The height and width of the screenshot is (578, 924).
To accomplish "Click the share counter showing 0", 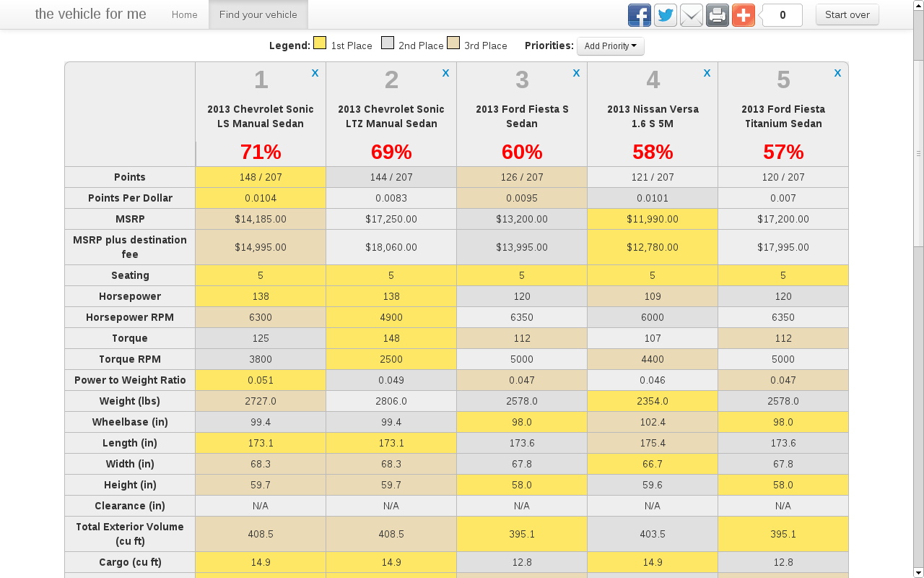I will [783, 15].
